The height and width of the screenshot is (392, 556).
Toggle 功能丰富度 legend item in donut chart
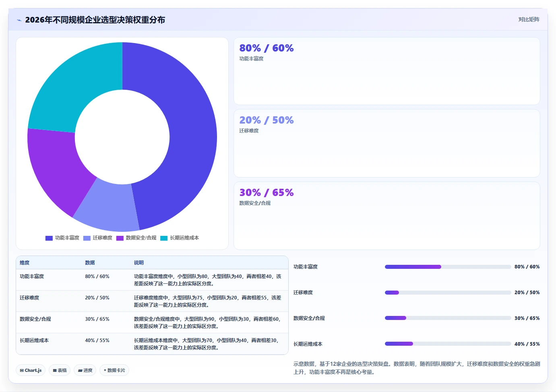pyautogui.click(x=62, y=238)
